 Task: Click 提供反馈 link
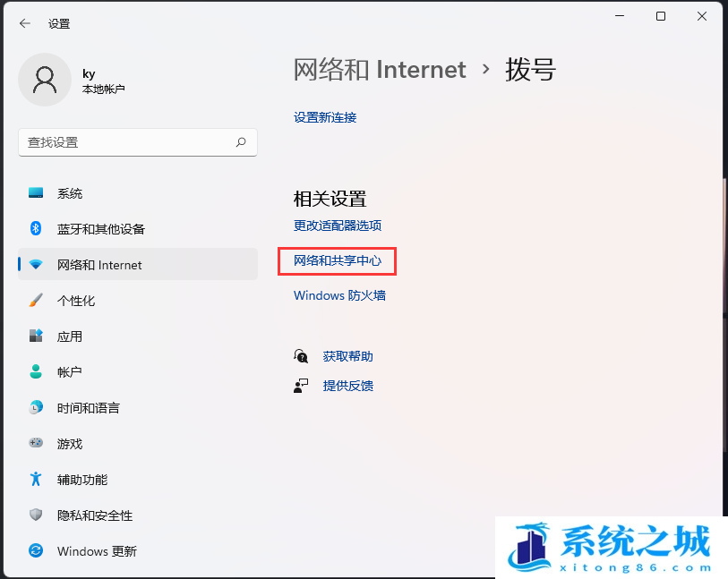tap(348, 386)
